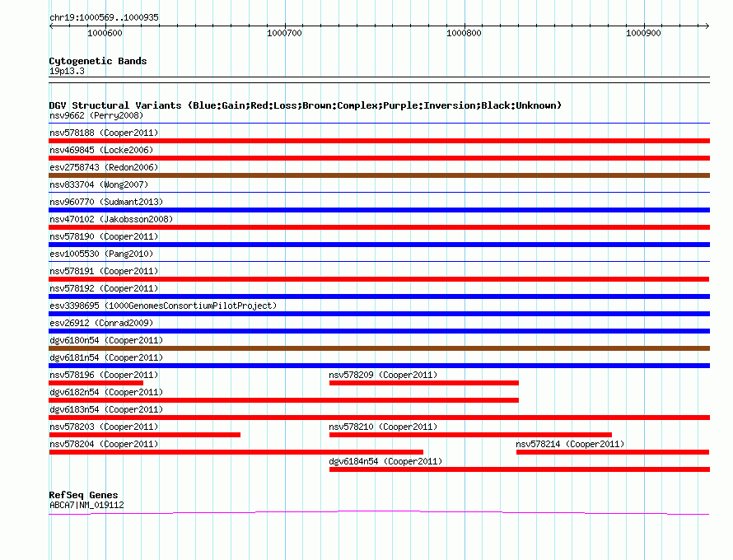Viewport: 733px width, 560px height.
Task: Click the dgv6183n54 (Cooper2011) label
Action: click(x=106, y=409)
